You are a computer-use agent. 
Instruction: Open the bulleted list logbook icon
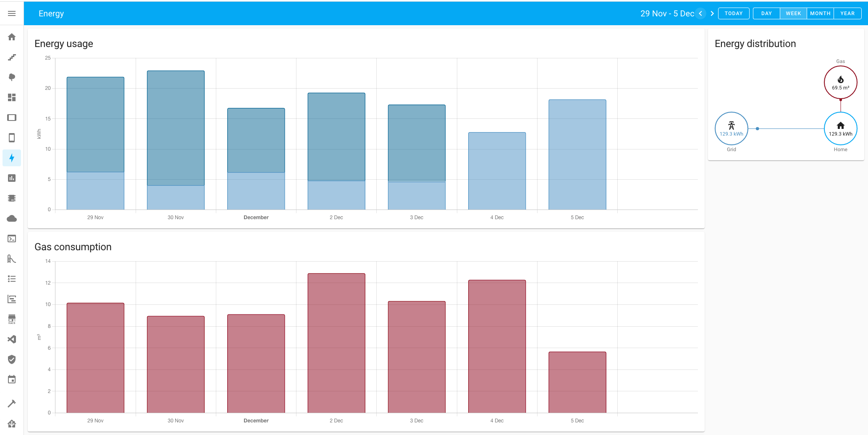pos(12,279)
